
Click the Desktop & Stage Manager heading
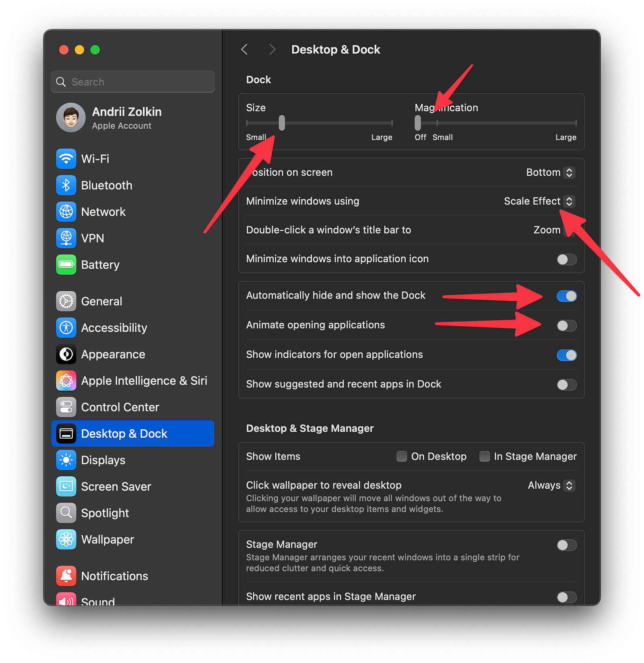click(x=310, y=428)
